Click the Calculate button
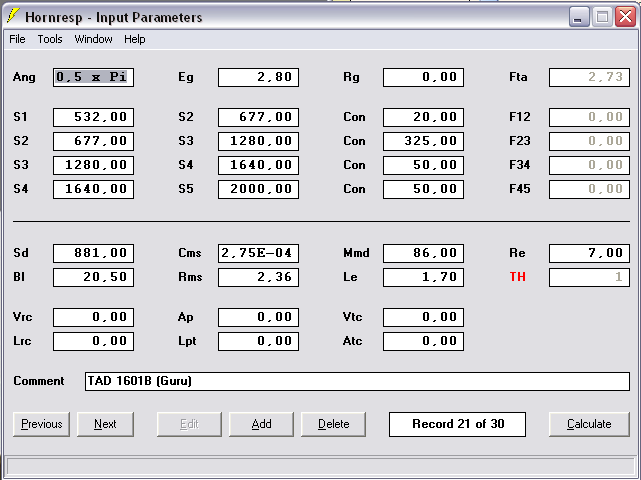Viewport: 641px width, 480px height. click(x=589, y=424)
